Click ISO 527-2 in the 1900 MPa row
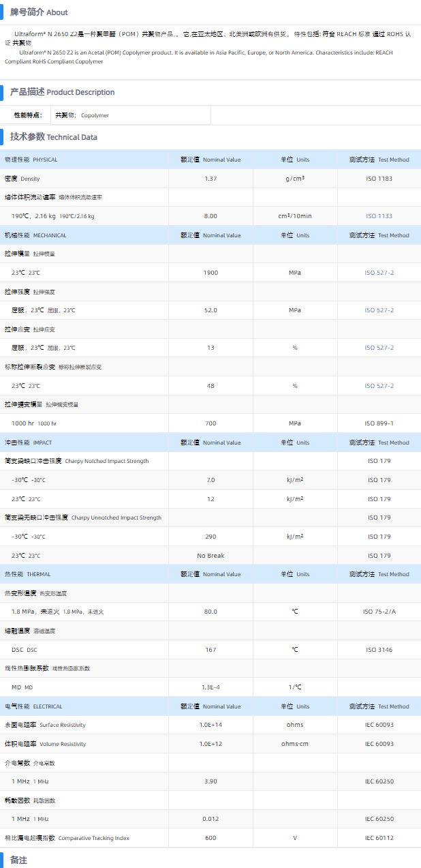This screenshot has height=868, width=421. coord(379,273)
